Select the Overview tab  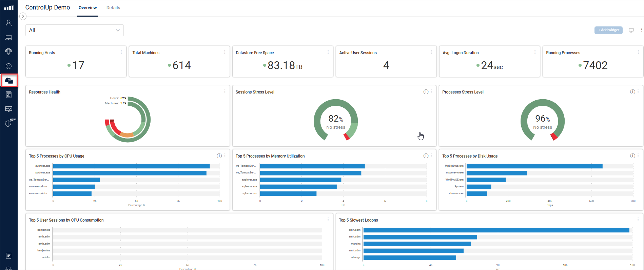[87, 8]
